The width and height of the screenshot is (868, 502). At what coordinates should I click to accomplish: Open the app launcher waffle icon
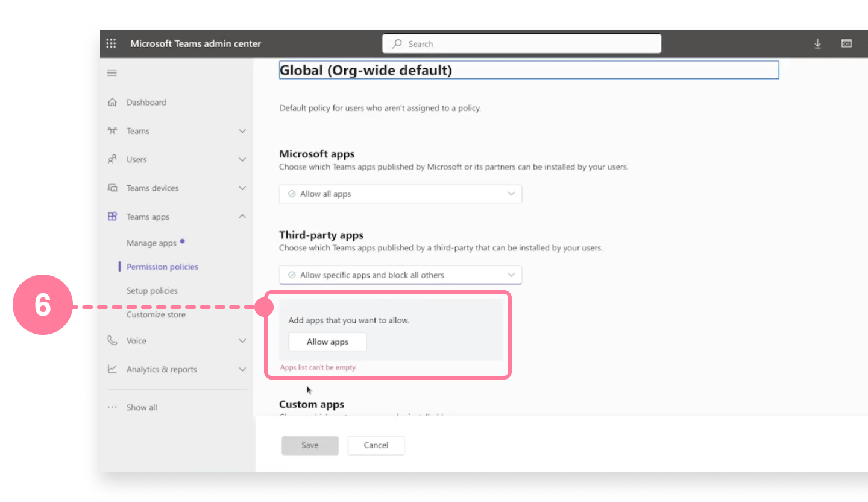(x=111, y=43)
